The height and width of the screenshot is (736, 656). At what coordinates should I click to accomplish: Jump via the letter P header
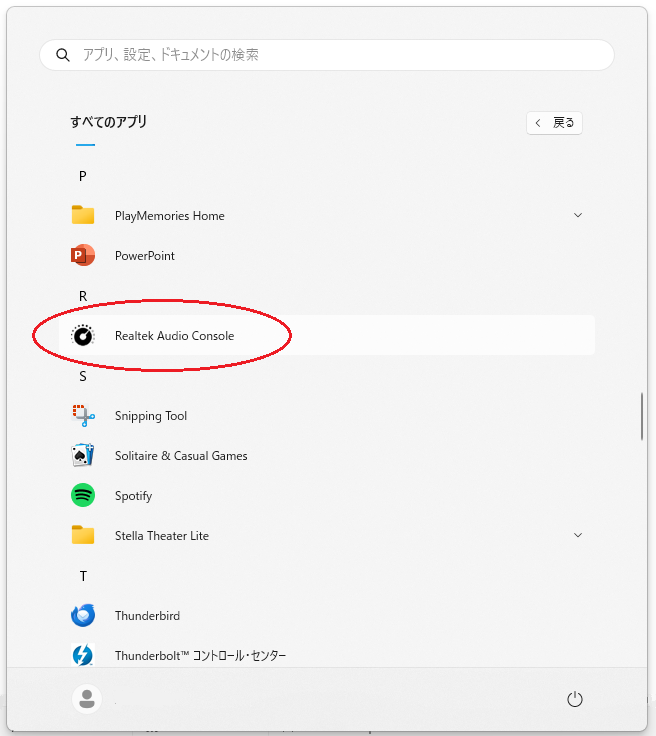tap(83, 176)
